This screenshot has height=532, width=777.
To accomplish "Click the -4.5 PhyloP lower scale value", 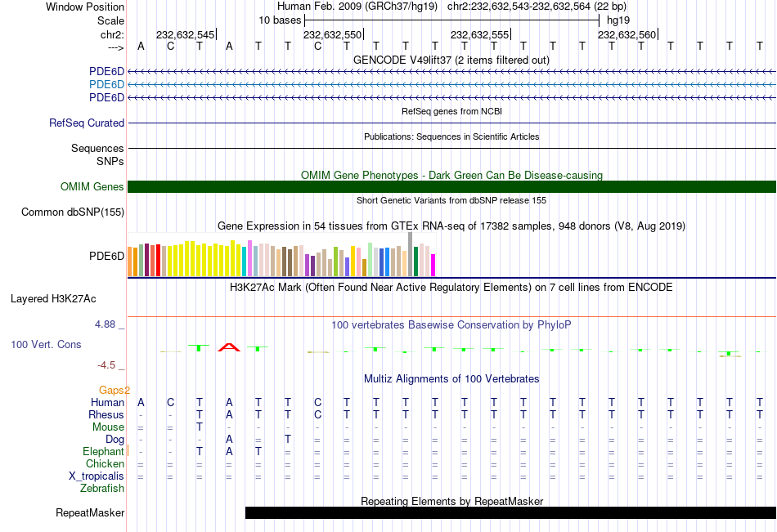I will point(106,365).
